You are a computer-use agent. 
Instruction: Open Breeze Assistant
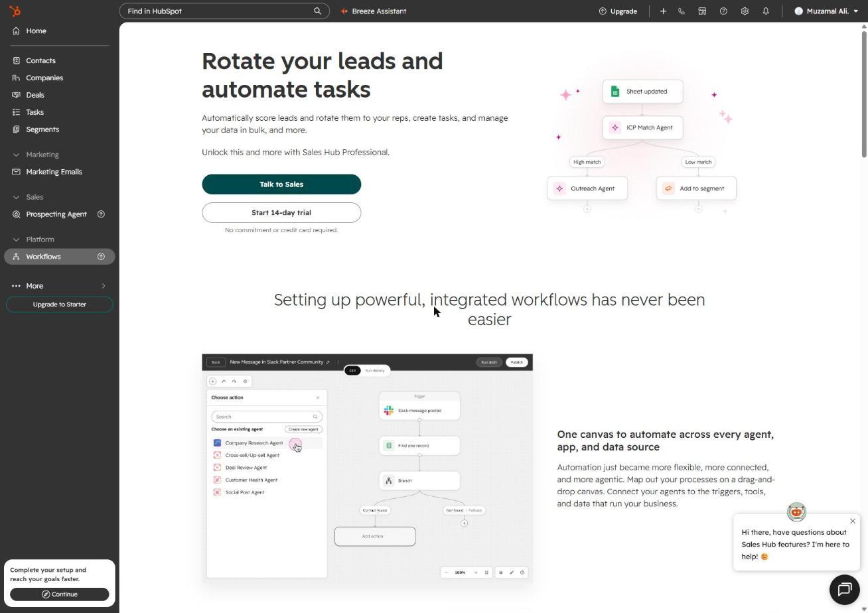coord(373,11)
